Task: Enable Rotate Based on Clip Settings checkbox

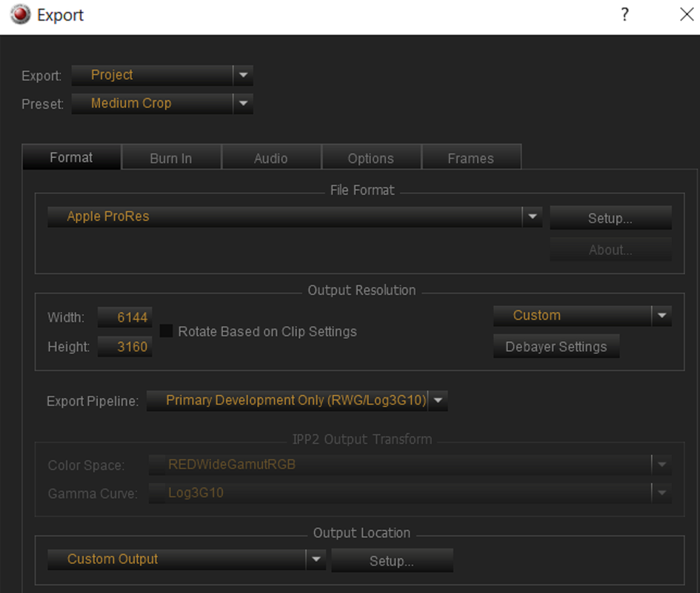Action: coord(166,331)
